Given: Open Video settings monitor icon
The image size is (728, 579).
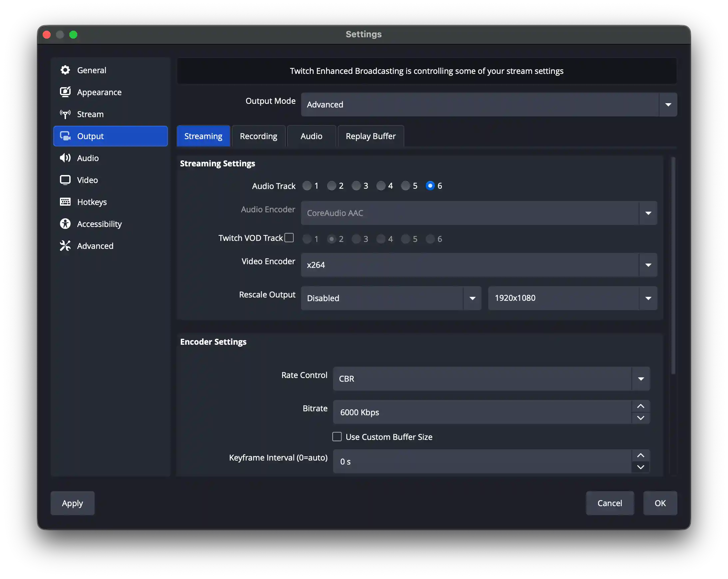Looking at the screenshot, I should pos(65,180).
